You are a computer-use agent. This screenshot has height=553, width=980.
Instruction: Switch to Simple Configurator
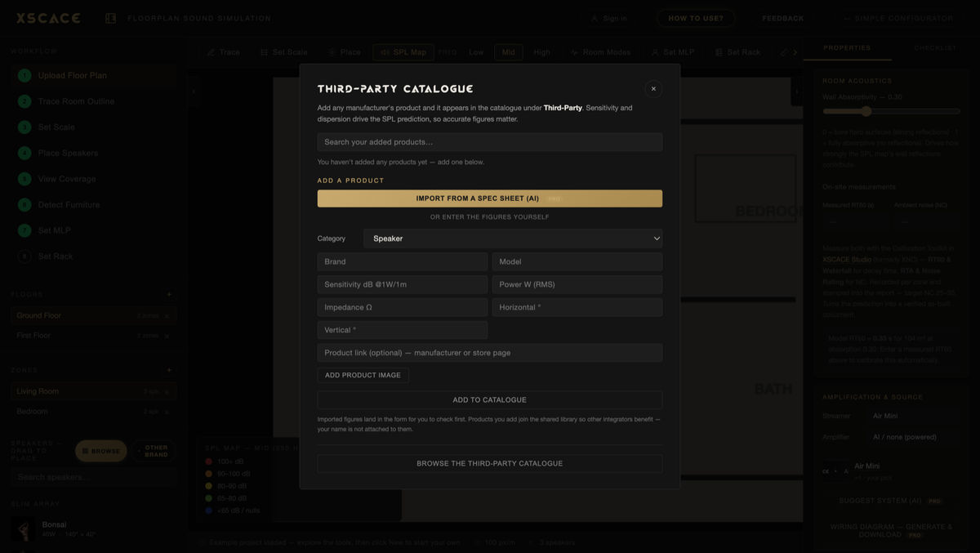point(898,18)
